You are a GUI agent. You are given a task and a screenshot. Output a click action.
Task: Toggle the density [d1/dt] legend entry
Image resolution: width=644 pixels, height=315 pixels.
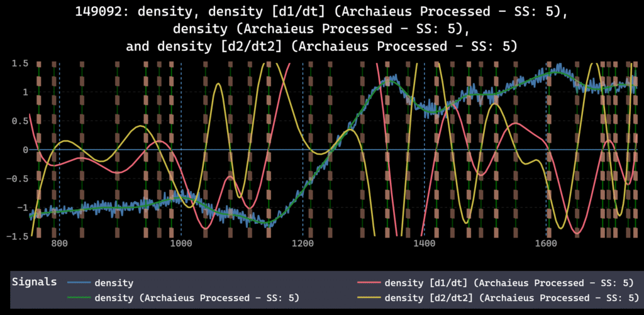tap(508, 283)
